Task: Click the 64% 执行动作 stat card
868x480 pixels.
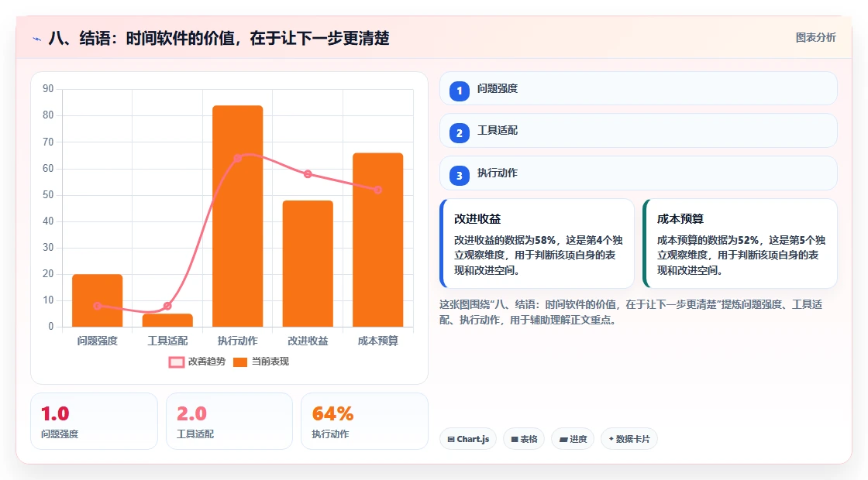Action: 364,421
